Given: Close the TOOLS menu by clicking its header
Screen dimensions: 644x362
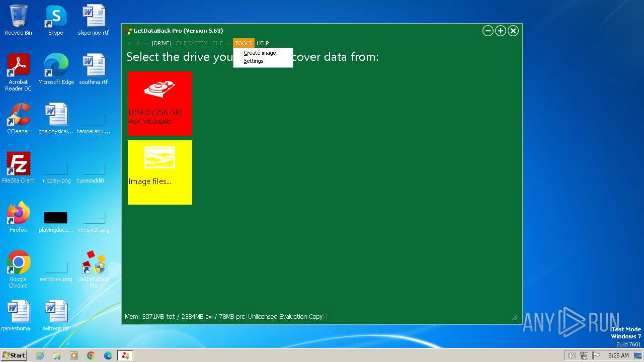Looking at the screenshot, I should 244,43.
